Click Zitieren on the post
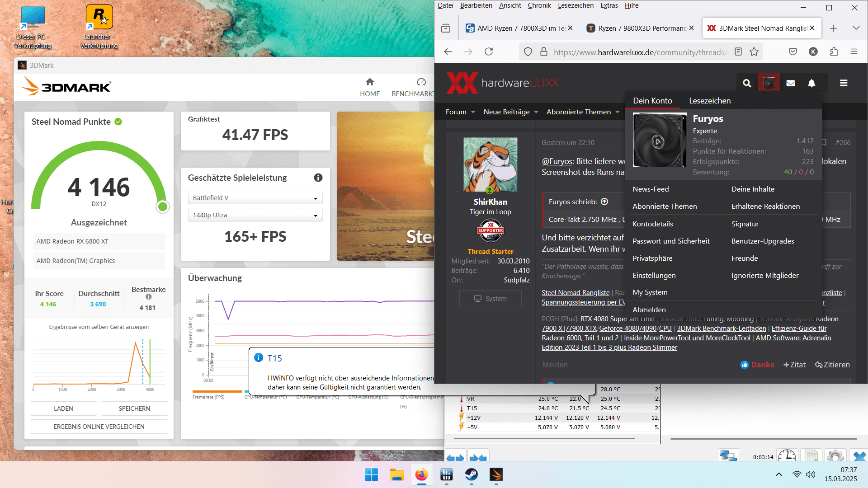 832,365
